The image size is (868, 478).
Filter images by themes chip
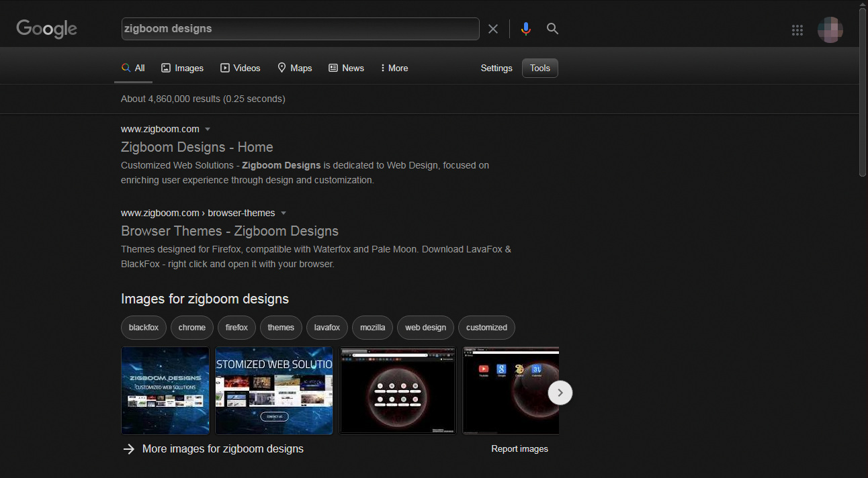pos(281,328)
